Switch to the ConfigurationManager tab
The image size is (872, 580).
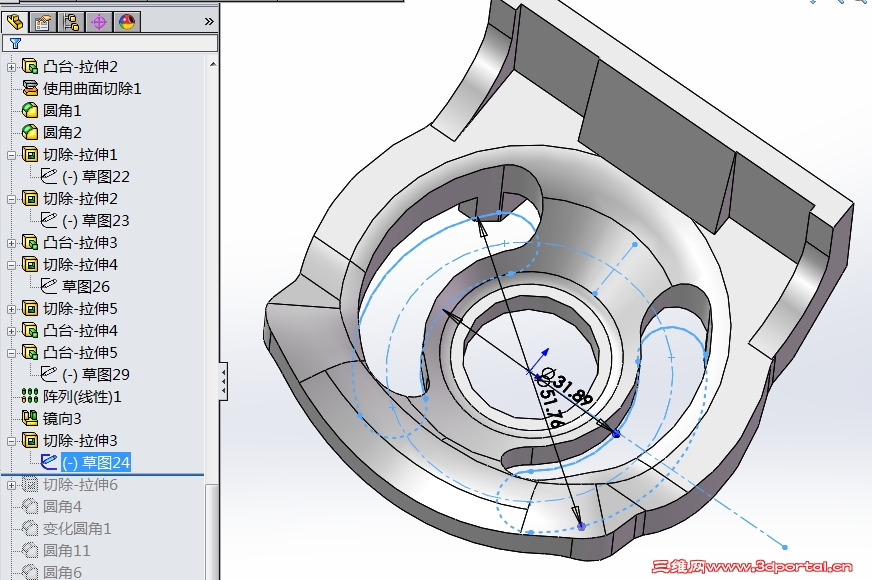point(71,22)
